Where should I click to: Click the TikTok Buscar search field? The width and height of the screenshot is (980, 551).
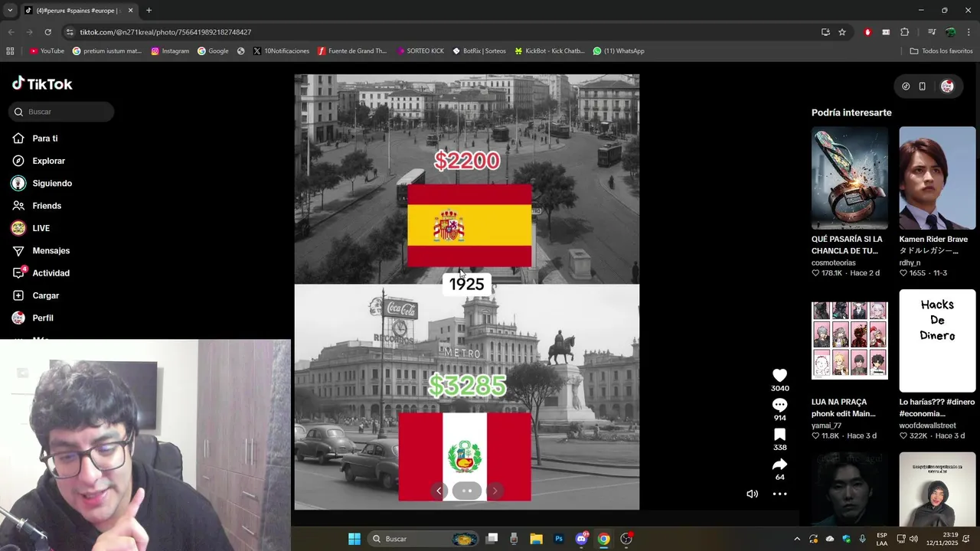tap(61, 112)
